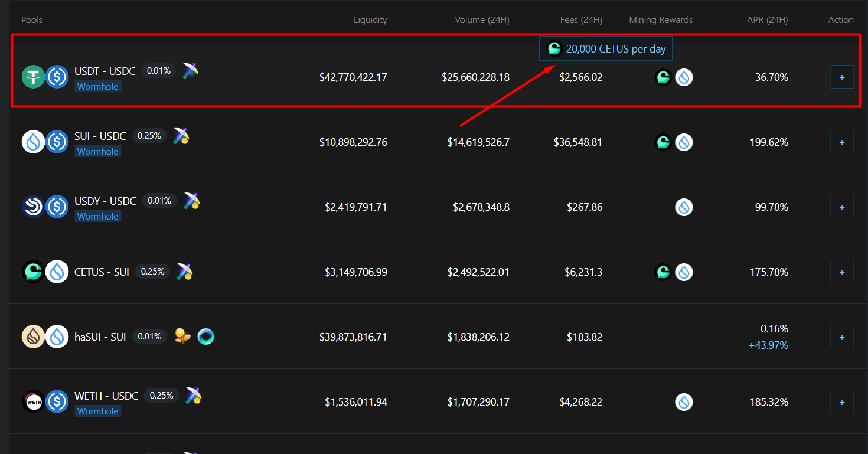This screenshot has height=454, width=868.
Task: Click the CETUS token icon in CETUS - SUI row
Action: [x=34, y=272]
